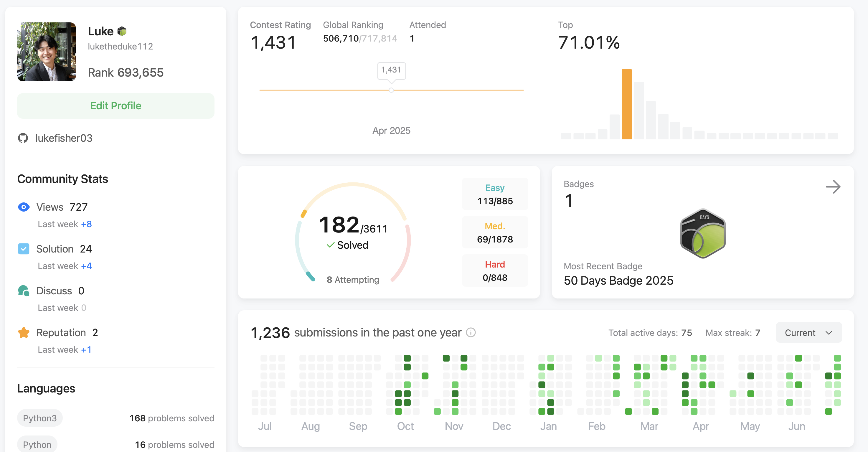
Task: Click the orange highlighted rating histogram bar
Action: tap(626, 104)
